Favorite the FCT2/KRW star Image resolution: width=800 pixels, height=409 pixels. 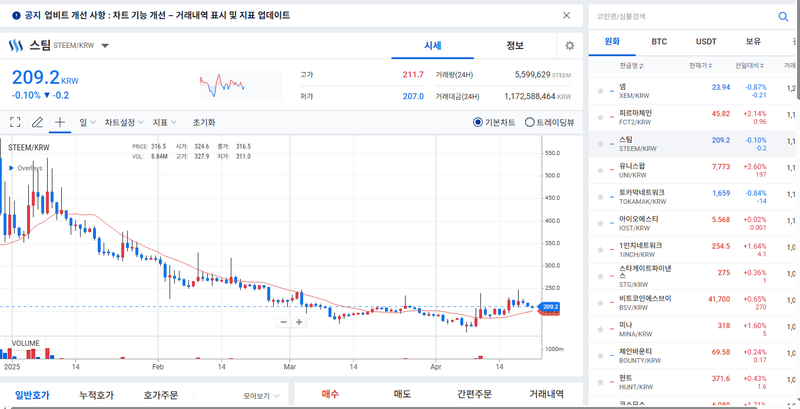tap(601, 118)
